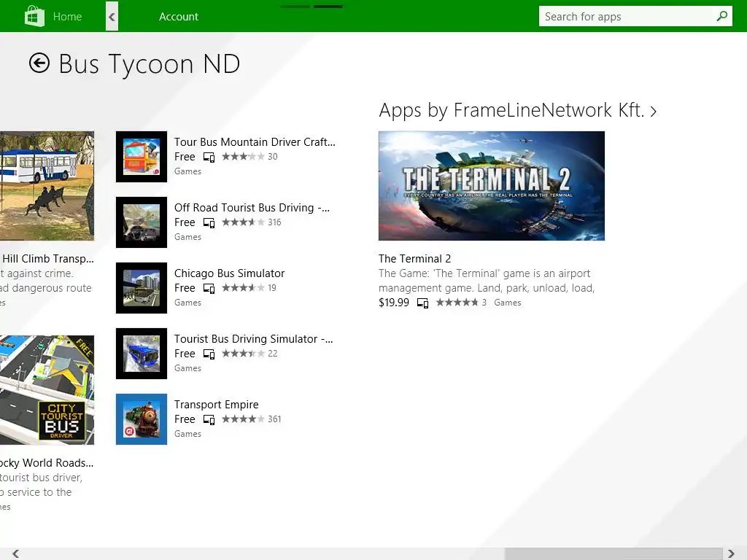The width and height of the screenshot is (747, 560).
Task: Open the Hill Climb Transp... bus thumbnail
Action: pyautogui.click(x=47, y=186)
